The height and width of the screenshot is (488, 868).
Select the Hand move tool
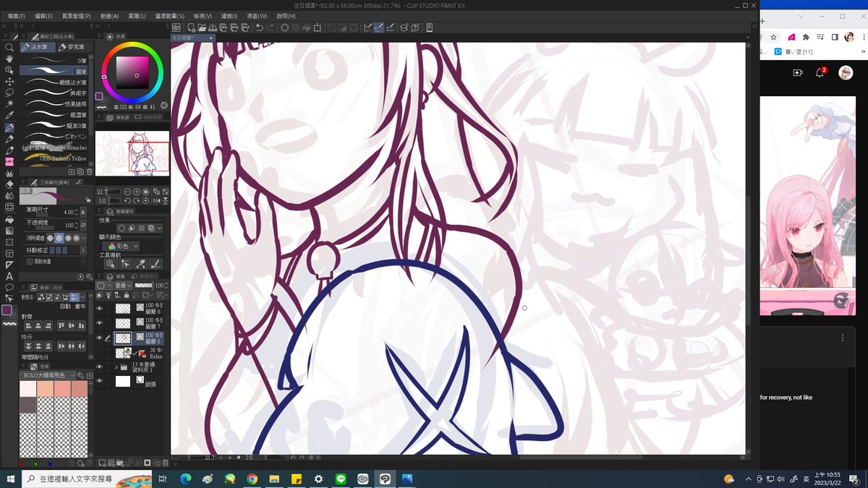[x=9, y=58]
